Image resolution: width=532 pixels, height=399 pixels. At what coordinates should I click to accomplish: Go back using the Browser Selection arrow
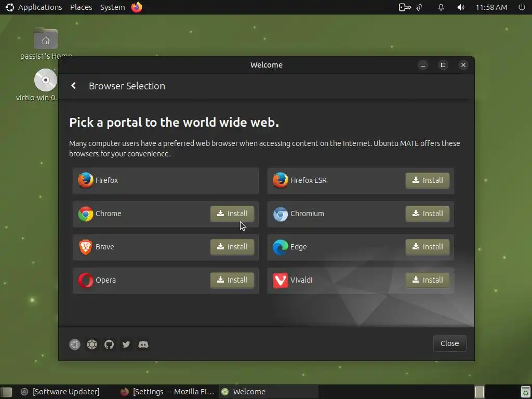tap(74, 86)
